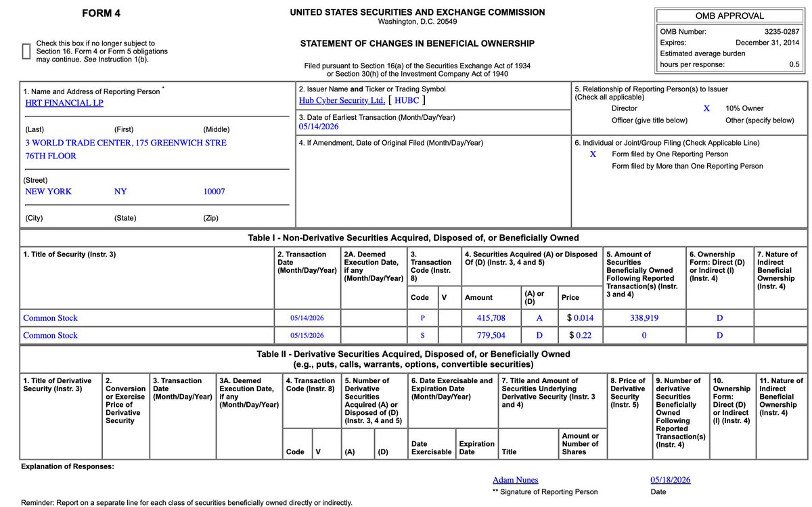Image resolution: width=812 pixels, height=507 pixels.
Task: Click transaction code S
Action: click(422, 335)
